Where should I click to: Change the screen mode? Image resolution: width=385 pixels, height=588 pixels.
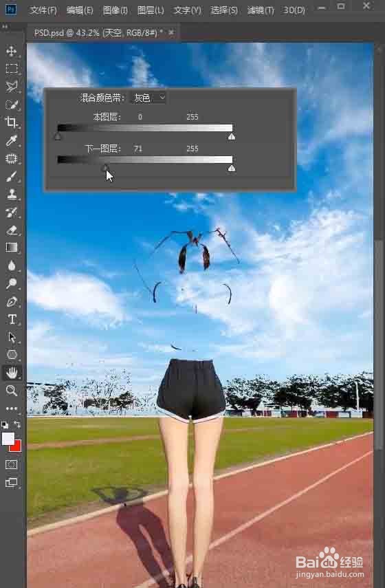click(11, 482)
